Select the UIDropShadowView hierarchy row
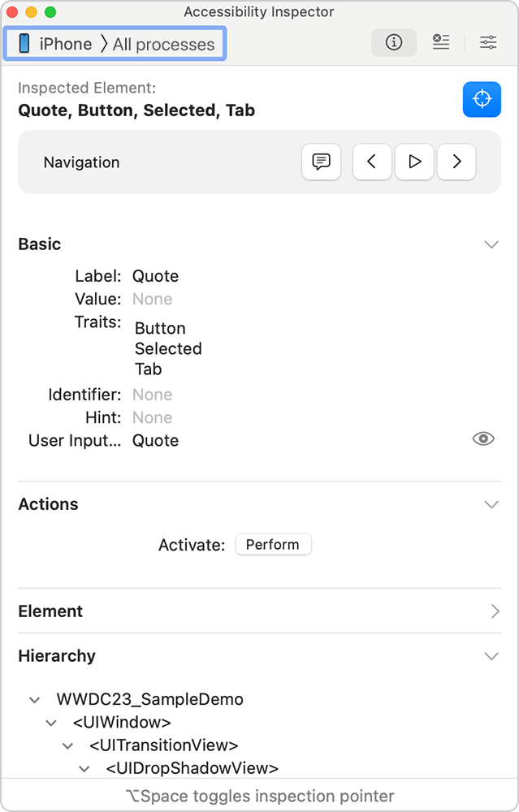 point(192,768)
